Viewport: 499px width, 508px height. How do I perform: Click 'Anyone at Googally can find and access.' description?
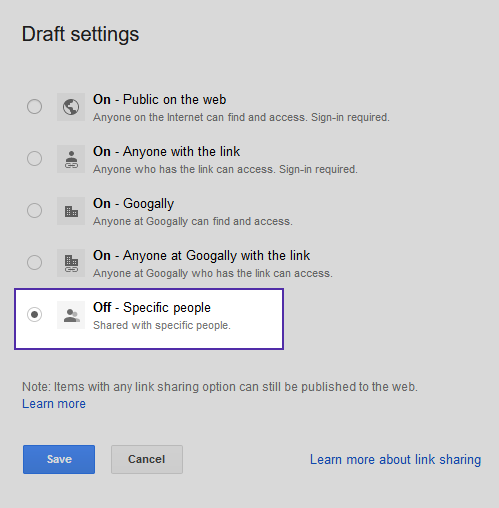[193, 221]
